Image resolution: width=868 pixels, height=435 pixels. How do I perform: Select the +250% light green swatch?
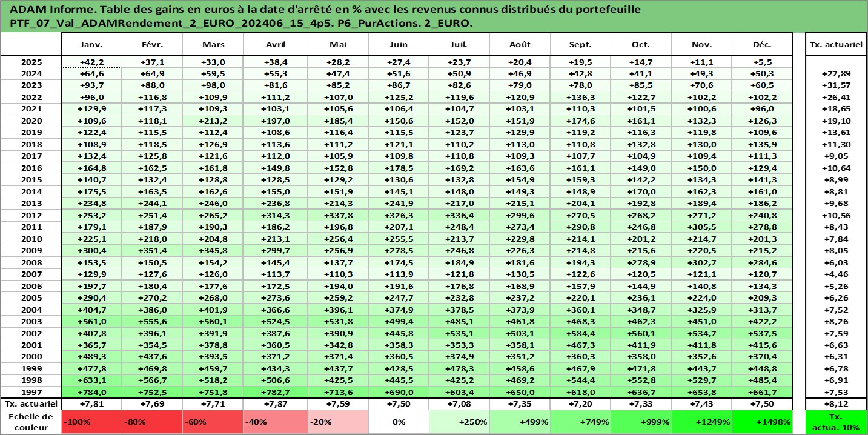tap(460, 422)
